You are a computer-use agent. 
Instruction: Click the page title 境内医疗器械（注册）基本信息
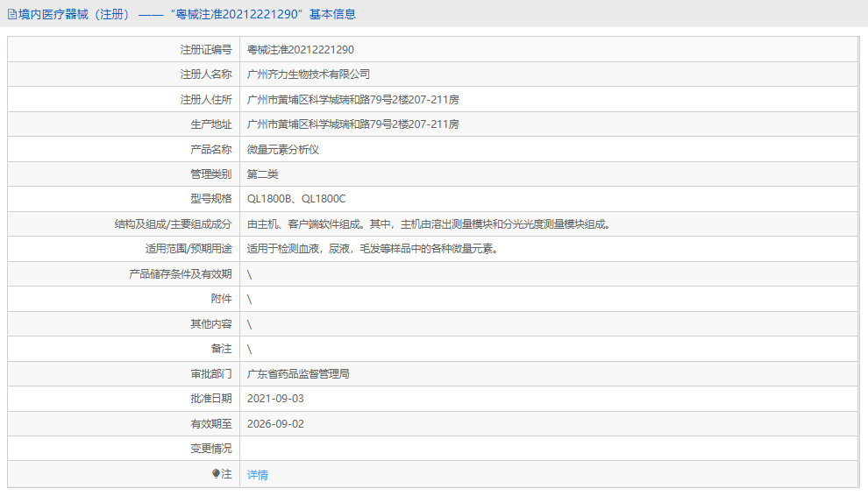[x=187, y=14]
